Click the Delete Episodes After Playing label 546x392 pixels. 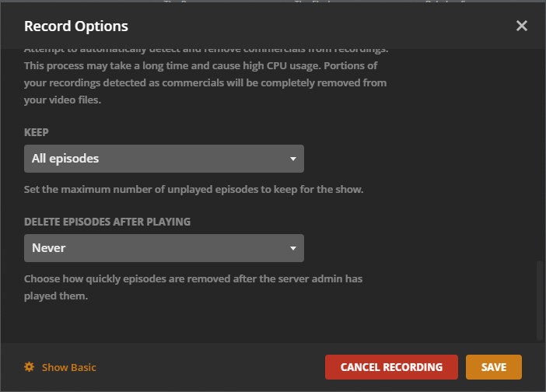click(x=107, y=222)
